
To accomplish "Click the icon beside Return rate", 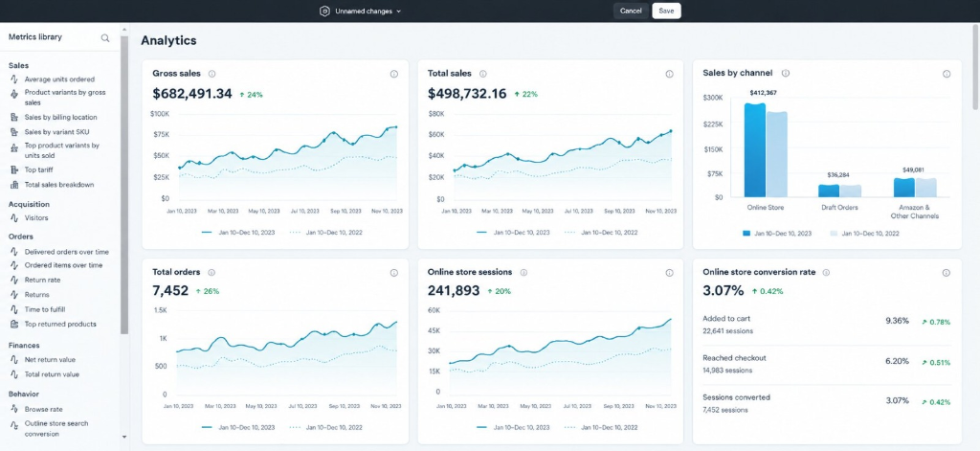I will [14, 280].
